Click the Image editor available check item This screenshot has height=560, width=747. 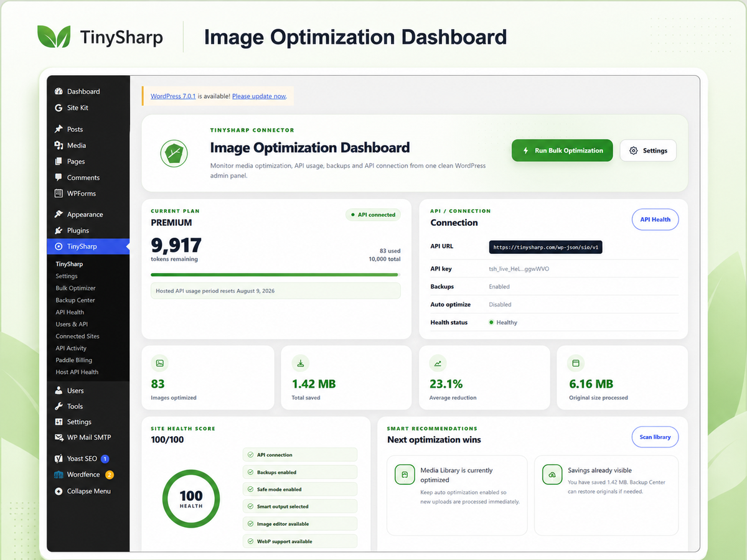point(300,524)
